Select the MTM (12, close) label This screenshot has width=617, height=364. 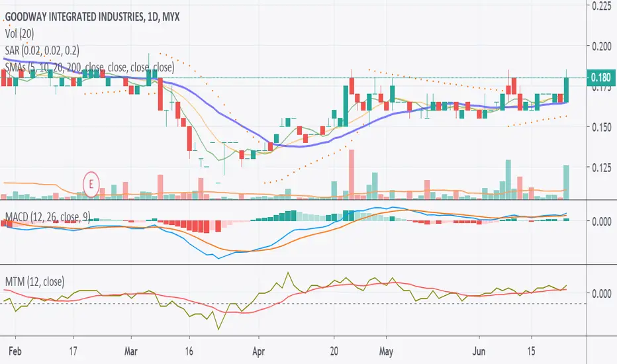[x=34, y=282]
